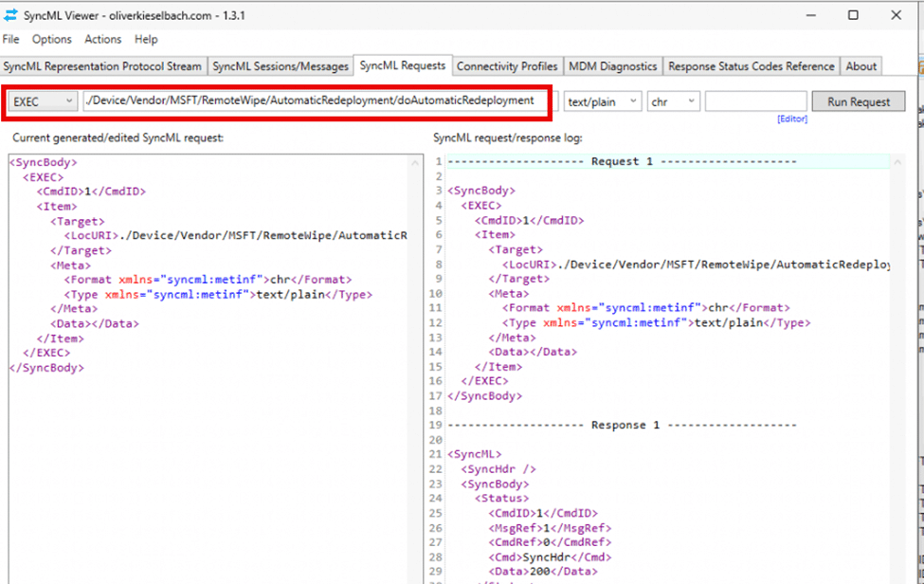
Task: Open Response Status Codes Reference tab
Action: (752, 66)
